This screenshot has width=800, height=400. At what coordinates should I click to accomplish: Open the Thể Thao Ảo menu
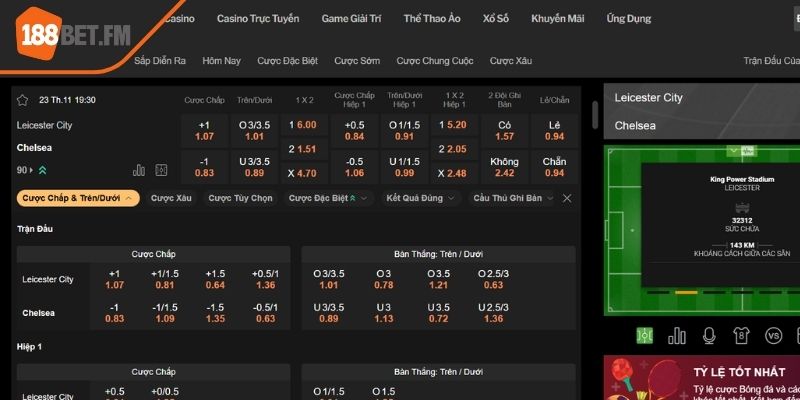coord(432,19)
